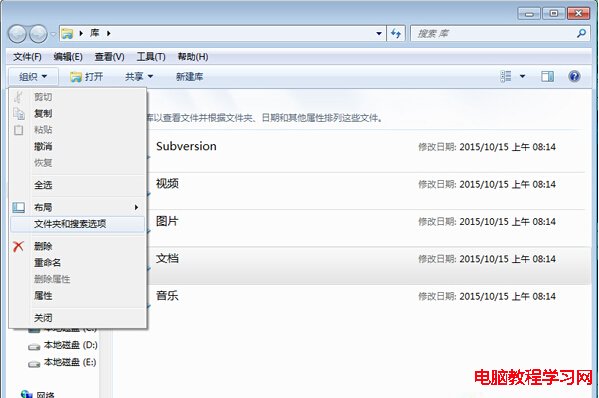Close the explorer window

[579, 14]
